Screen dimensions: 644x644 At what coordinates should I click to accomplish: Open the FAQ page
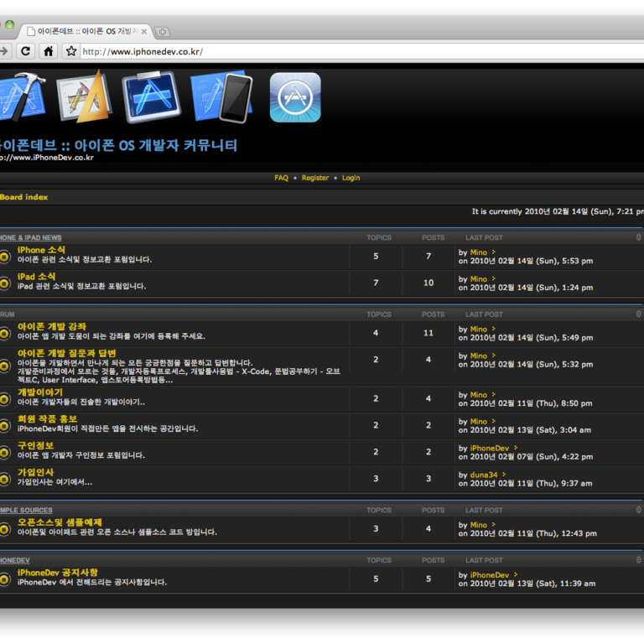pos(281,178)
